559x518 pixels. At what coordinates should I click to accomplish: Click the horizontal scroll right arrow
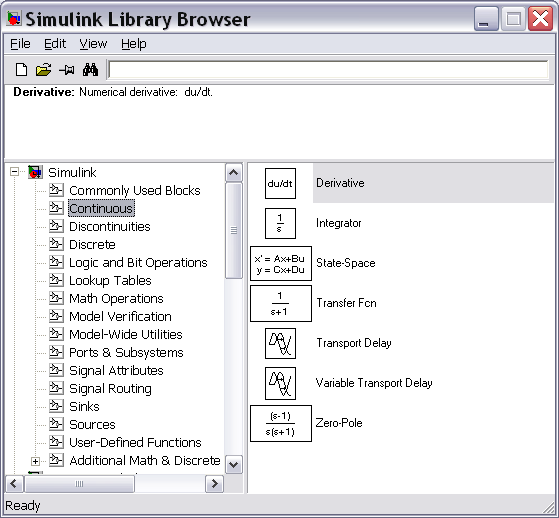point(215,484)
